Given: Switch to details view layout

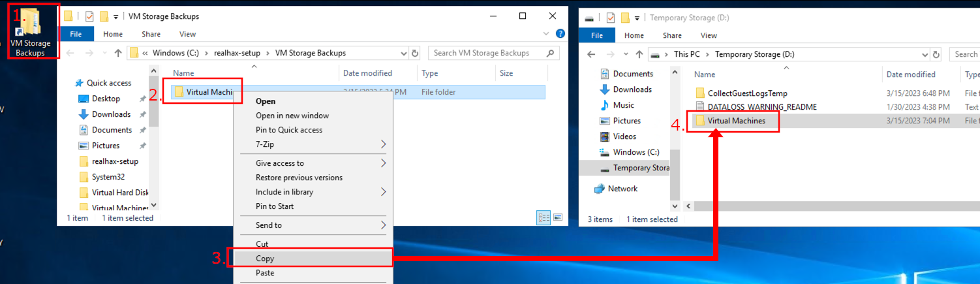Looking at the screenshot, I should 544,217.
